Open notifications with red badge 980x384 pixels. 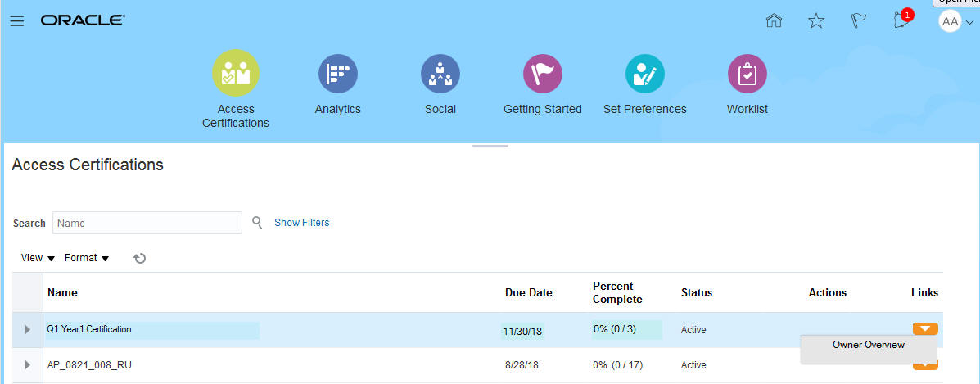(x=902, y=20)
